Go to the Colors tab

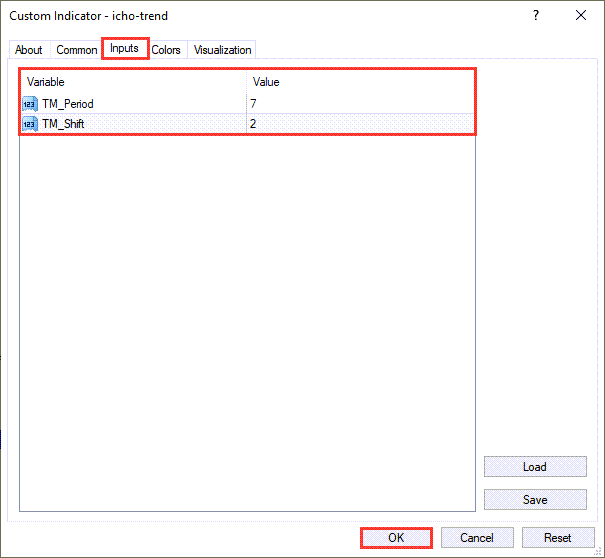pos(166,50)
